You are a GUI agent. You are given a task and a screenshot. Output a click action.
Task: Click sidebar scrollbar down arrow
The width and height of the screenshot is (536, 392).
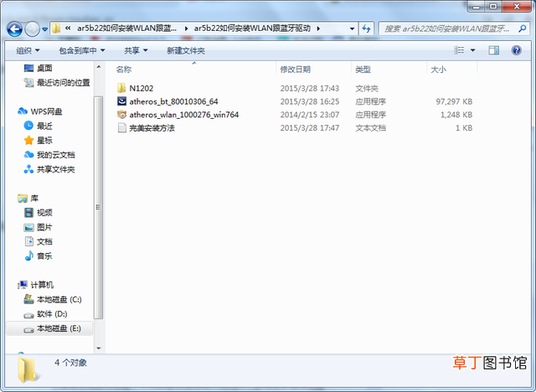pyautogui.click(x=99, y=348)
